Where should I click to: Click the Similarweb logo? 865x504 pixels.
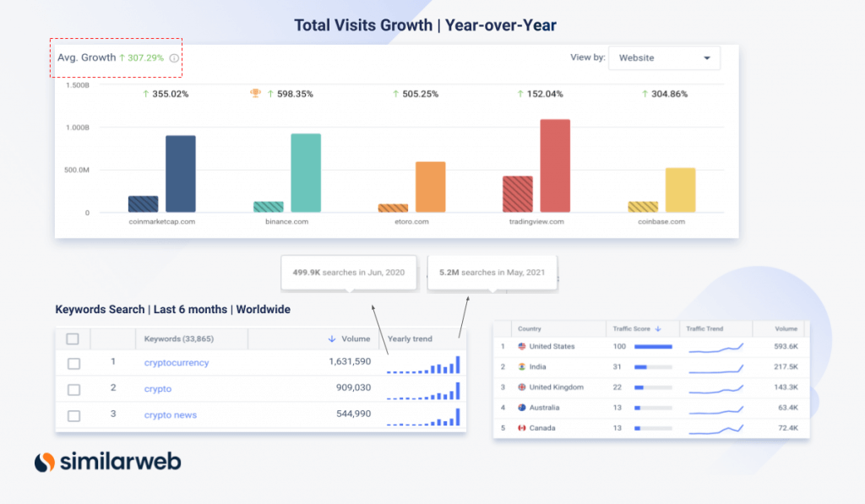point(107,462)
